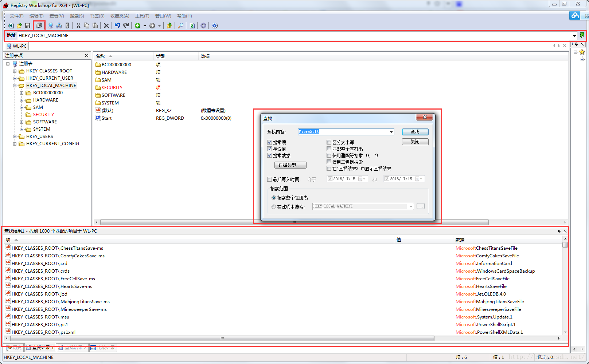Viewport: 589px width, 364px height.
Task: Close the find dialog with red X
Action: coord(424,117)
